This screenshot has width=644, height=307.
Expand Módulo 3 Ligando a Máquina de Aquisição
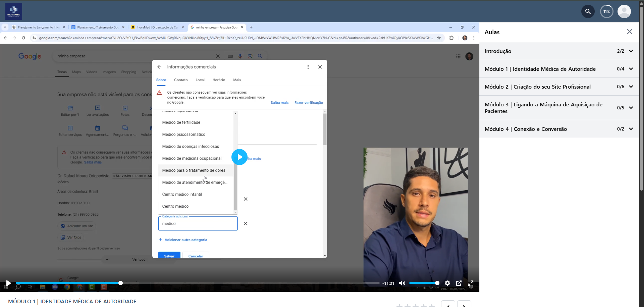tap(559, 108)
